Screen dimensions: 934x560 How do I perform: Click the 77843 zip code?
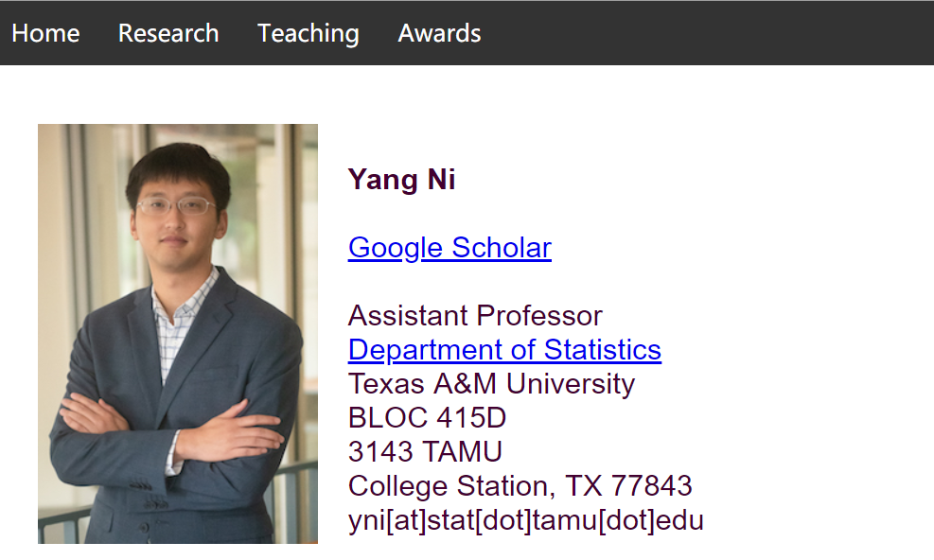[x=652, y=486]
